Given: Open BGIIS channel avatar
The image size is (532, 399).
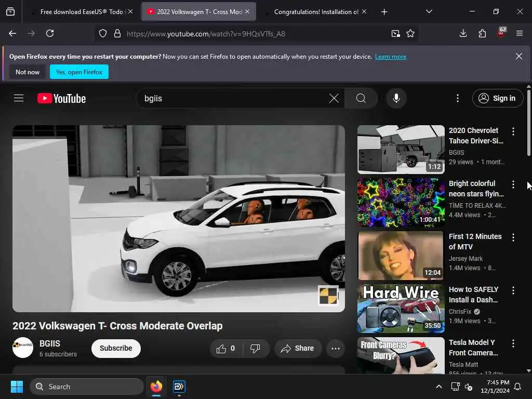Looking at the screenshot, I should pyautogui.click(x=23, y=348).
